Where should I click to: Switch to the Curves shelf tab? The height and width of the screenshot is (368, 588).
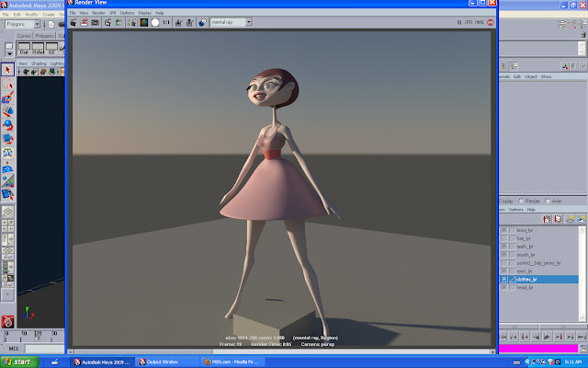click(24, 36)
